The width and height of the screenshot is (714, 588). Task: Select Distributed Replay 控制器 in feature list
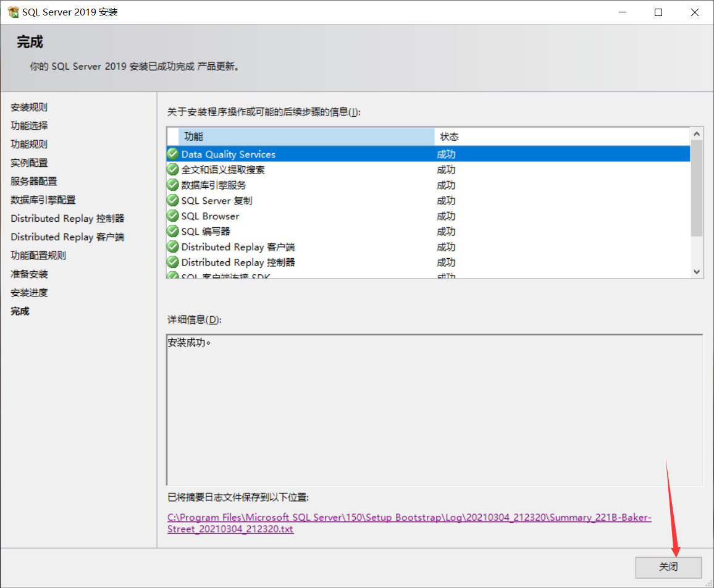(429, 262)
